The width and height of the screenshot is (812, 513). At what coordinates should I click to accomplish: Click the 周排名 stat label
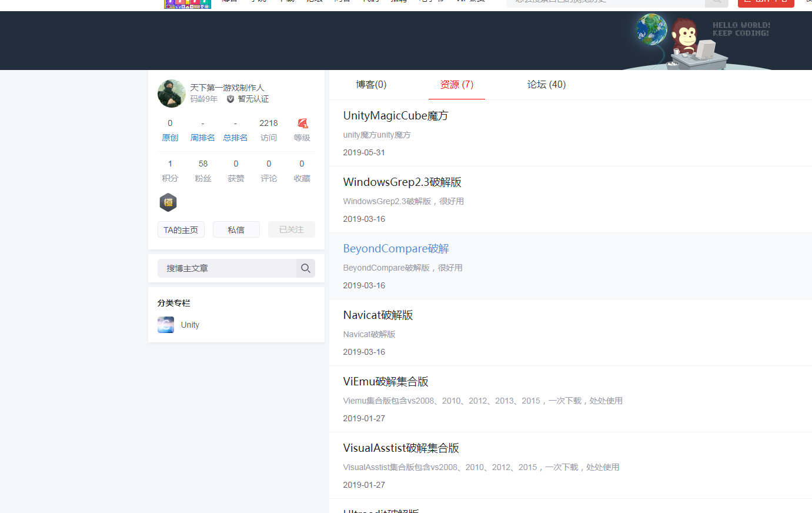(x=203, y=138)
